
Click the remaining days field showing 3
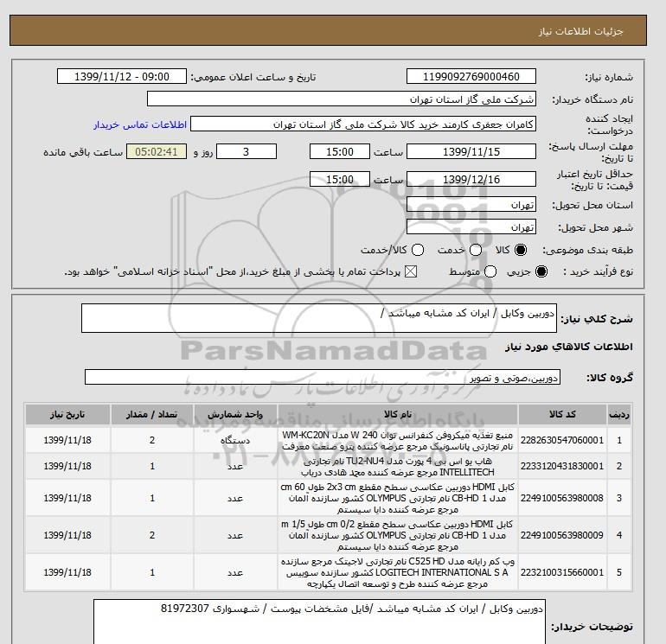coord(247,151)
